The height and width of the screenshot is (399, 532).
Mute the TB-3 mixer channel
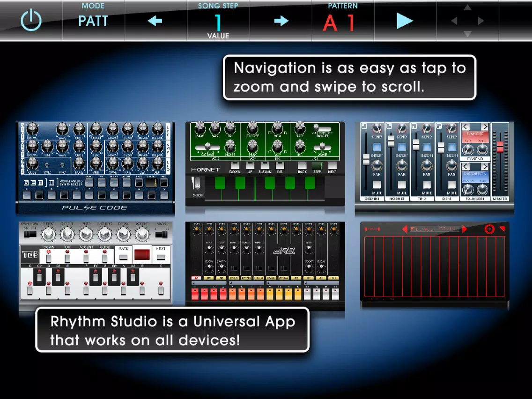pyautogui.click(x=427, y=185)
